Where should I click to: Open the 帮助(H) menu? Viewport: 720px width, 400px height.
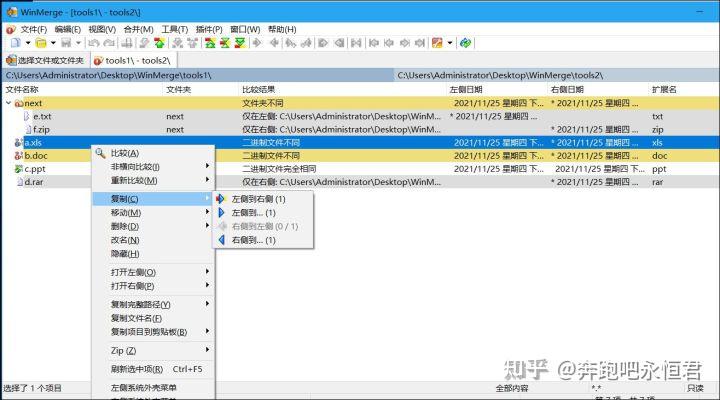pyautogui.click(x=282, y=29)
